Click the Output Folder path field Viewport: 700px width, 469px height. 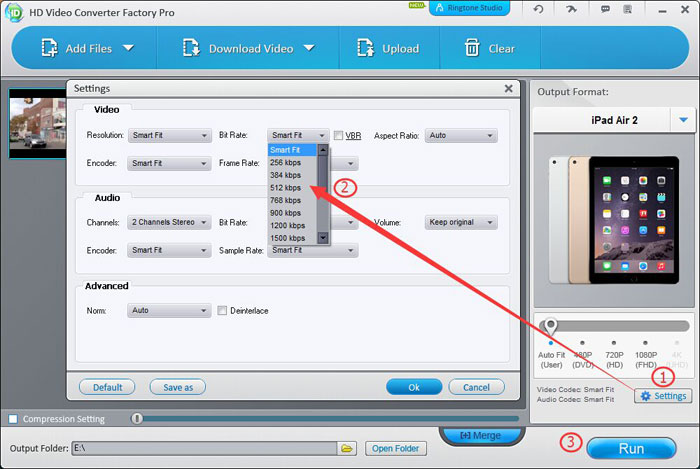point(204,448)
